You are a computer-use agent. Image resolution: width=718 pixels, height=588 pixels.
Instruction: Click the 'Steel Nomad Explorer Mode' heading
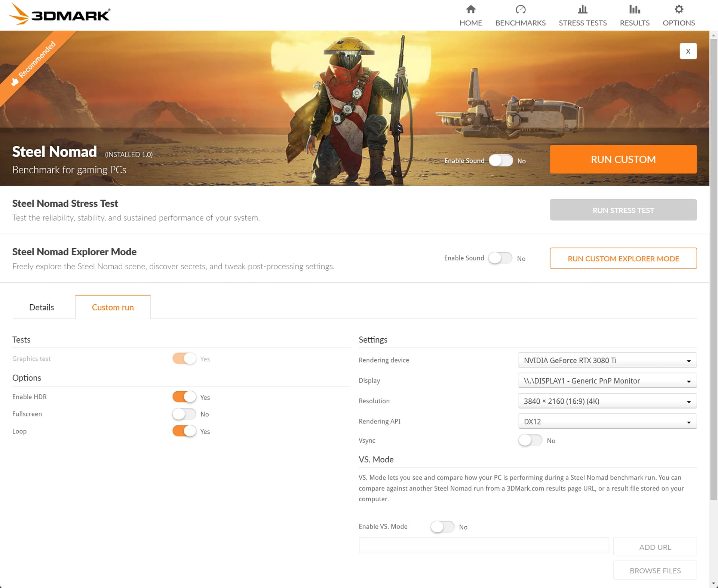(74, 252)
